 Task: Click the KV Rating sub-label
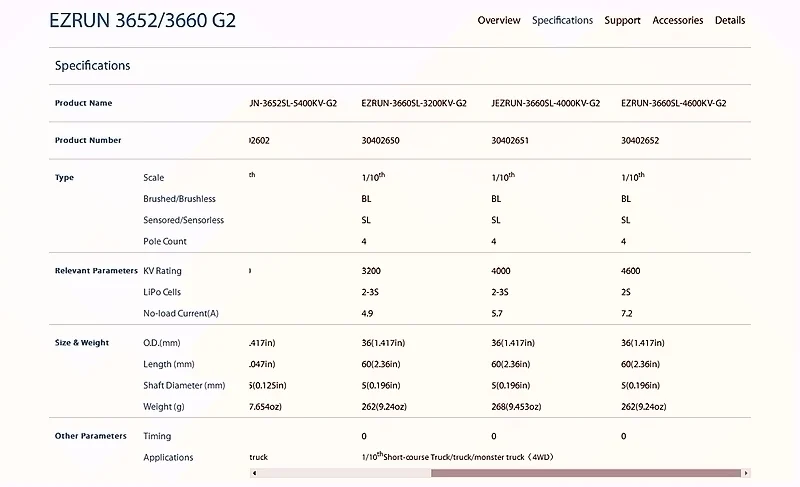(162, 271)
